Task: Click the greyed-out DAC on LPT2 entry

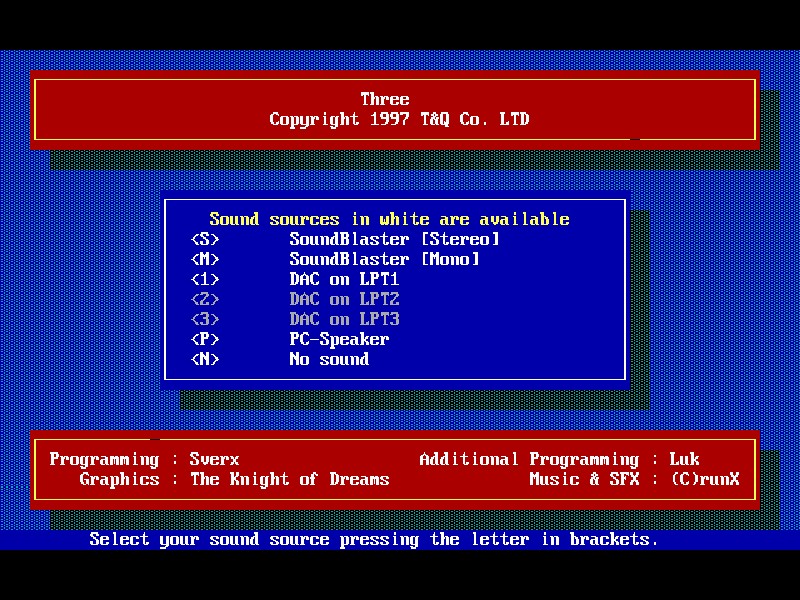Action: 344,299
